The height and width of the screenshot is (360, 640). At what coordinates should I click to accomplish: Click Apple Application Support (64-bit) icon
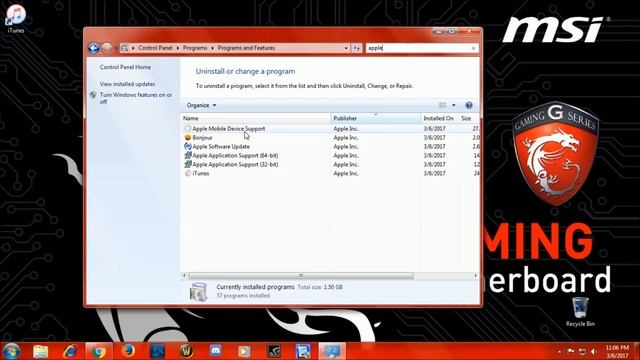coord(188,155)
